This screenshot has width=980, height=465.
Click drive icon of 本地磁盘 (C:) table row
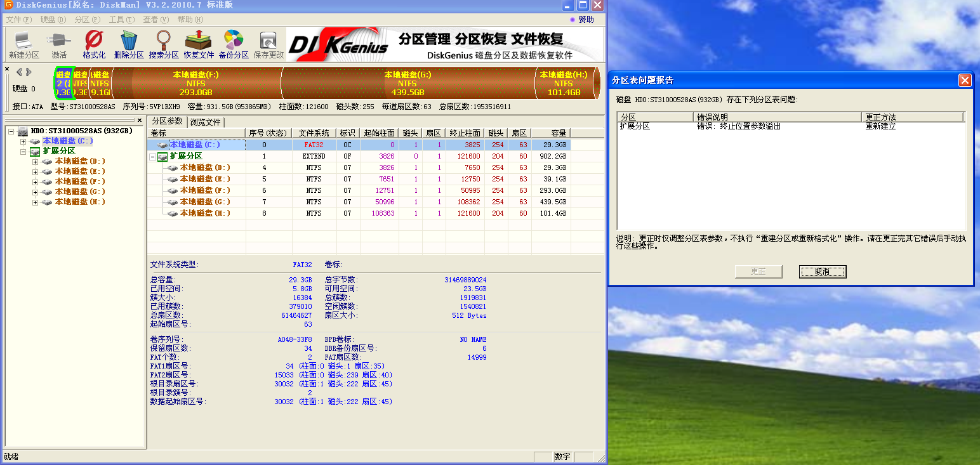click(163, 145)
